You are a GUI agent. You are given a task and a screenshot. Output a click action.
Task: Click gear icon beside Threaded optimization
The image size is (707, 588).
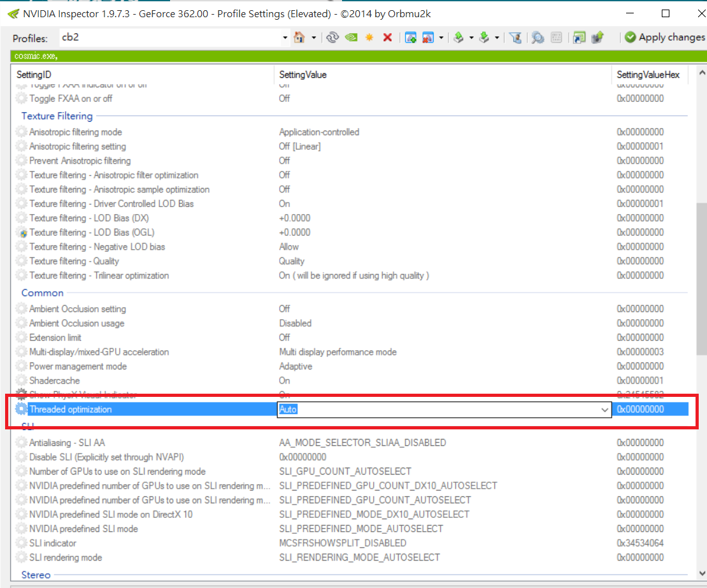click(21, 410)
